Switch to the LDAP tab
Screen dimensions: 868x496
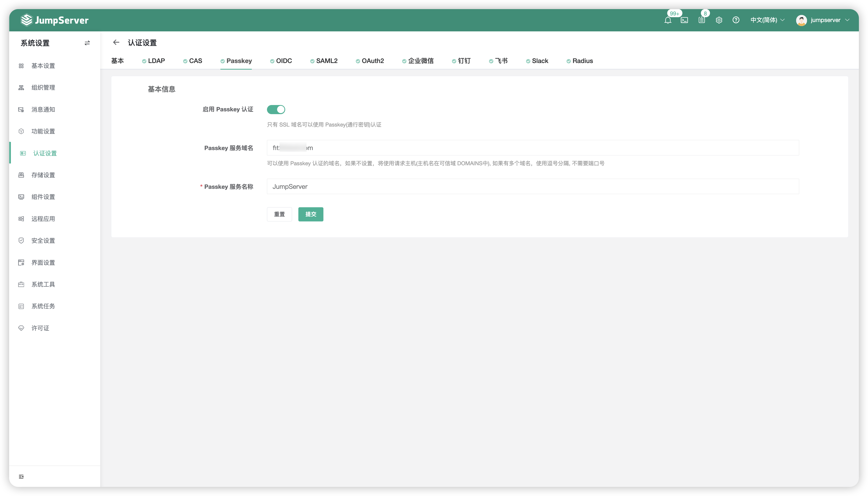point(153,61)
